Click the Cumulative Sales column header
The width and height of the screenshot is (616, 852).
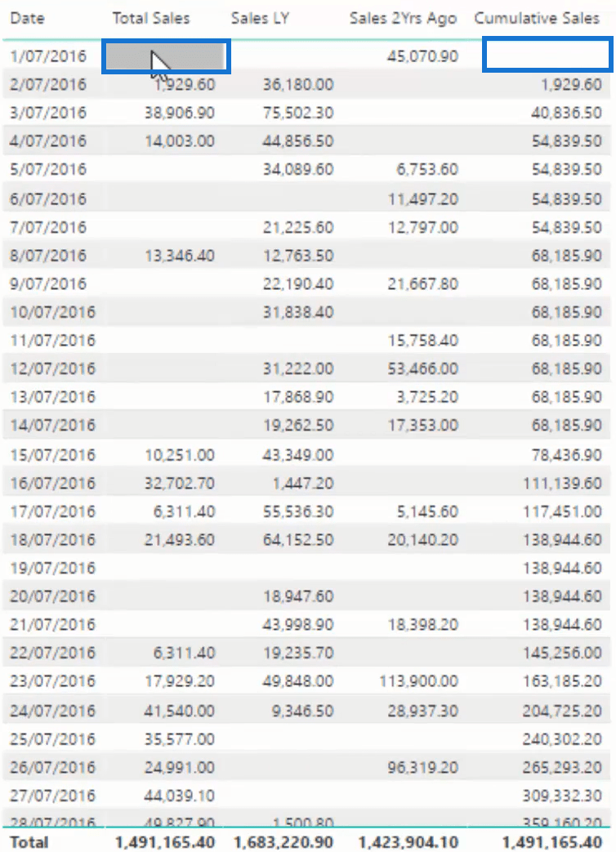click(537, 19)
